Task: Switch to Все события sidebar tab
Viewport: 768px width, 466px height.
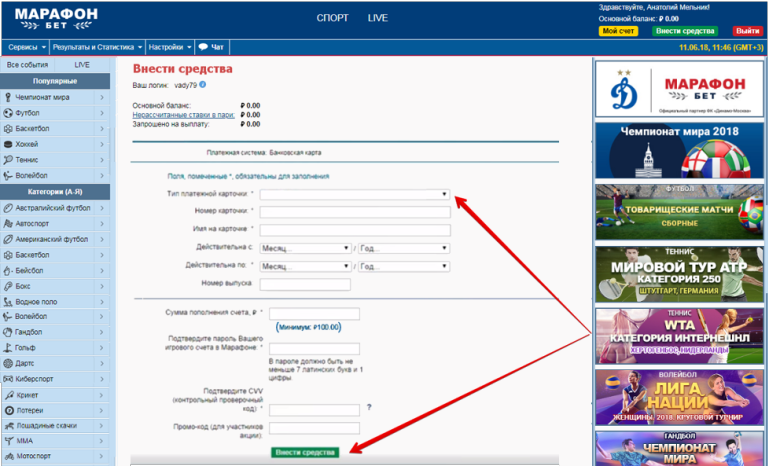Action: click(27, 65)
